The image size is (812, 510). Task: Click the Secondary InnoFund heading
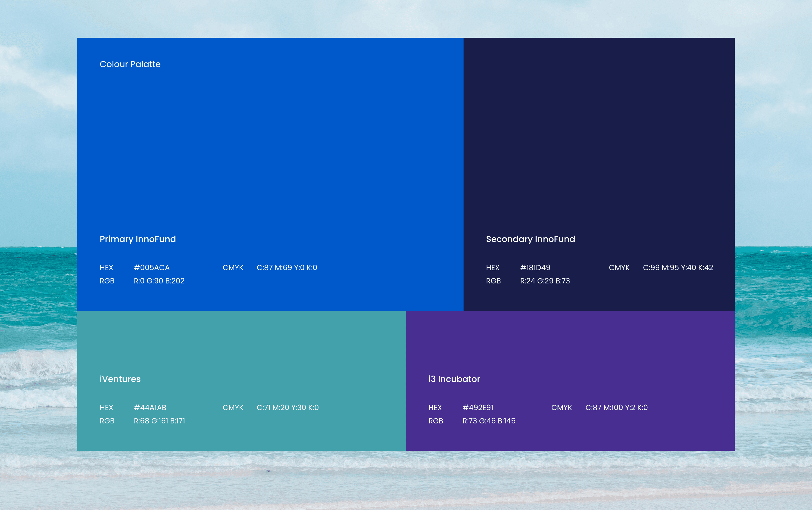point(530,239)
